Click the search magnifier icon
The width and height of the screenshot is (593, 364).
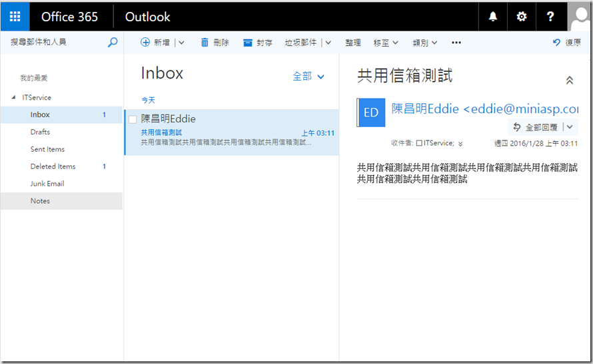tap(113, 43)
